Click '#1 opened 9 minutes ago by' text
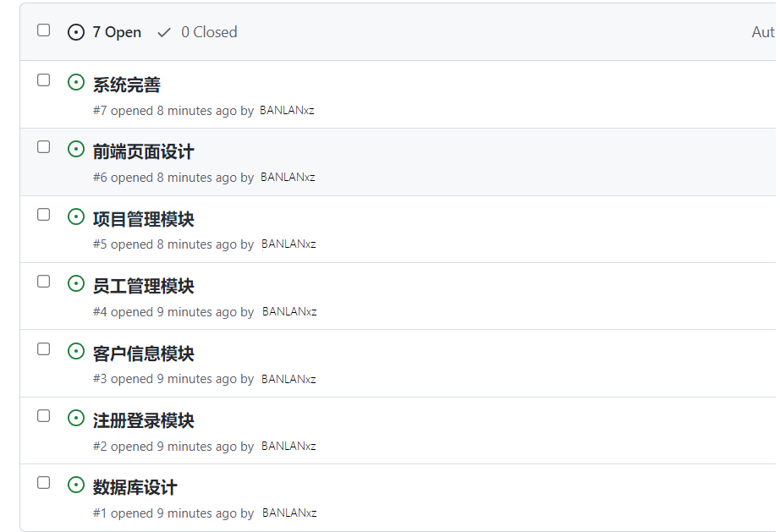 (173, 513)
